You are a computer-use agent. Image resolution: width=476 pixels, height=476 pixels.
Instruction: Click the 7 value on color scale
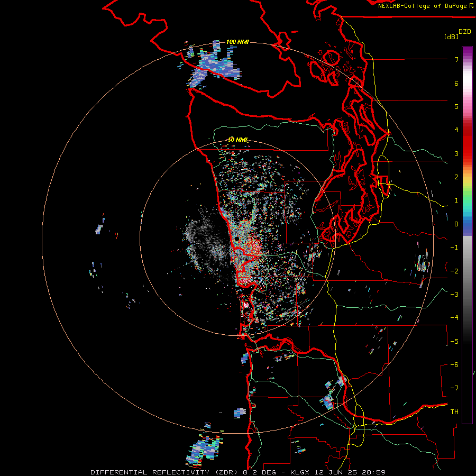point(456,59)
